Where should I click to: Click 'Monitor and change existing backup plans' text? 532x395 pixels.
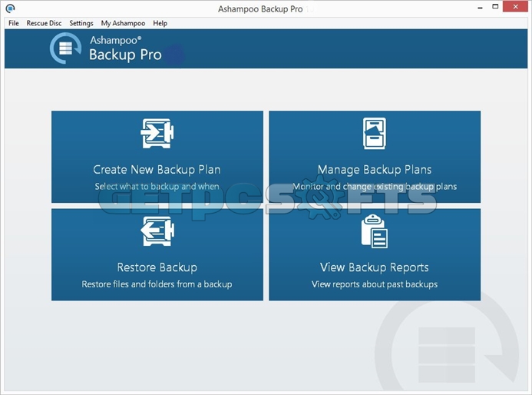(375, 187)
